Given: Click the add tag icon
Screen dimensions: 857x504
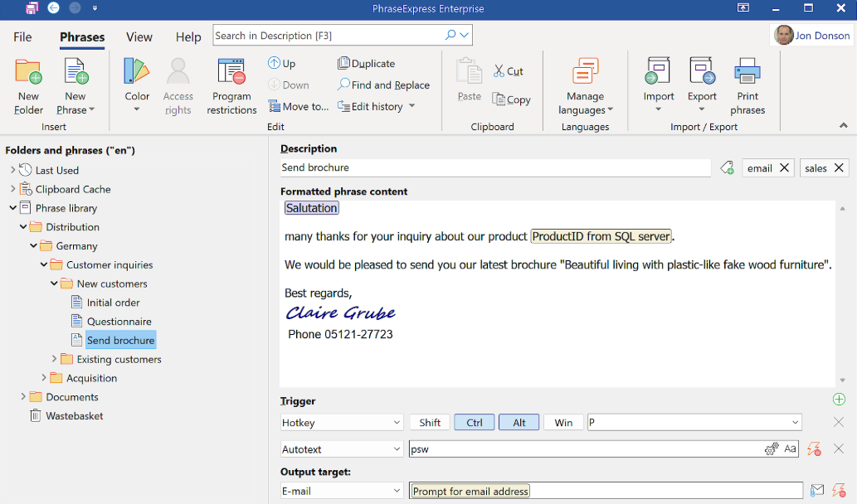Looking at the screenshot, I should [727, 167].
